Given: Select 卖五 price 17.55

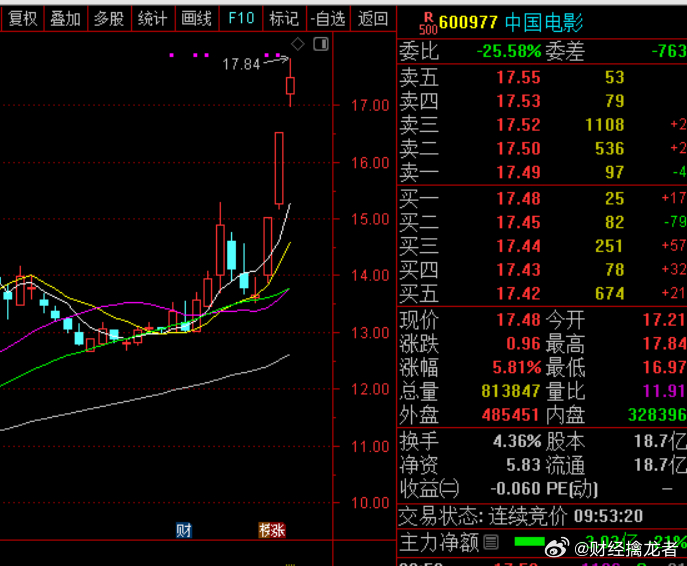Looking at the screenshot, I should pyautogui.click(x=518, y=78).
